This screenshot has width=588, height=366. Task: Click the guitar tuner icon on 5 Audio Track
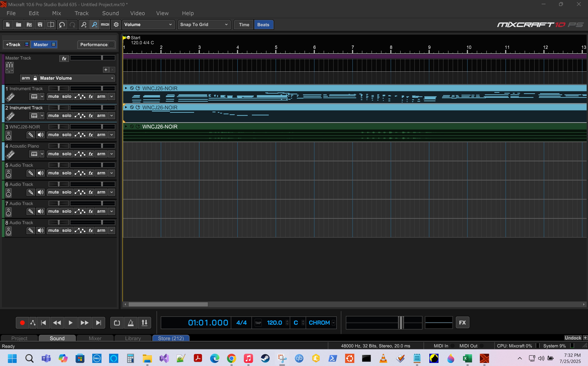30,173
